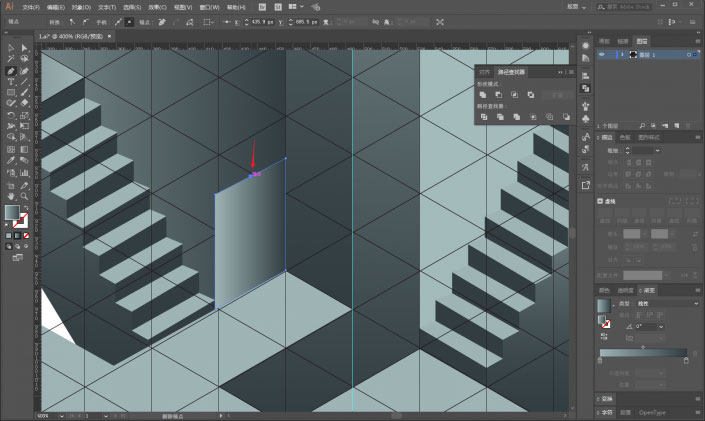This screenshot has height=421, width=705.
Task: Open Pathfinder icon in collapsed panel dock
Action: 585,88
